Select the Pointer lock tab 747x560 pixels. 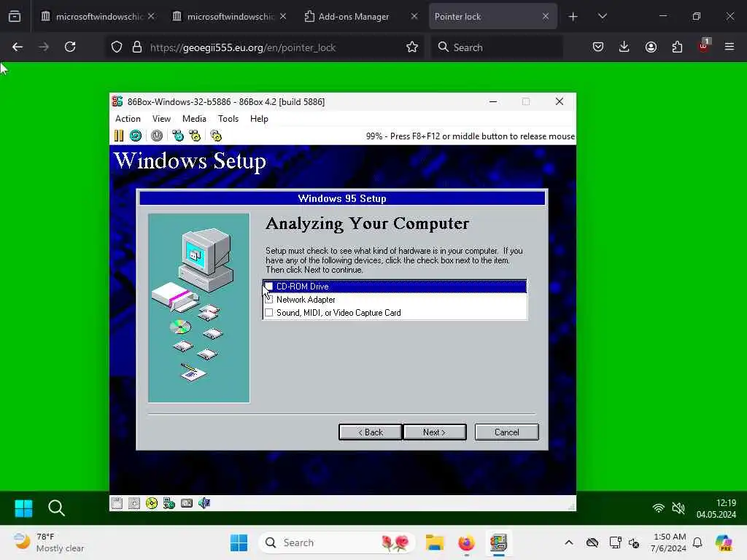492,17
